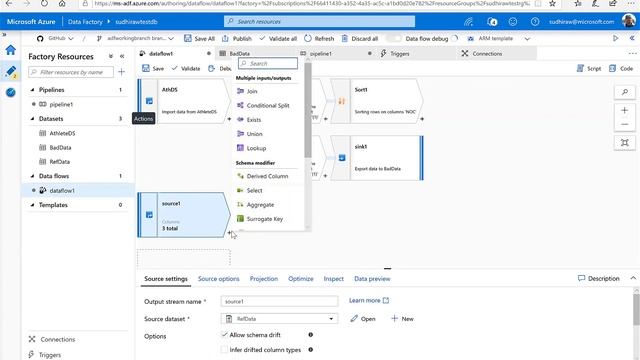Collapse the Factory Resources panel with double chevron
This screenshot has height=360, width=640.
(x=122, y=56)
